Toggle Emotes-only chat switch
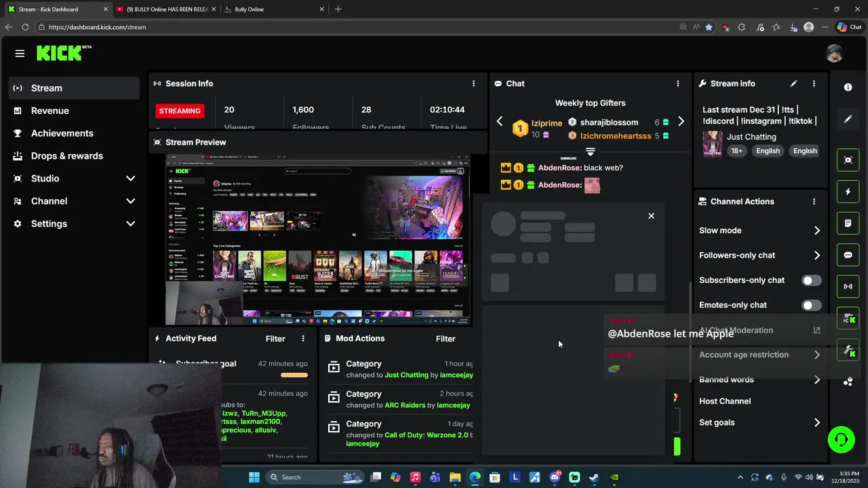Viewport: 868px width, 488px height. tap(811, 305)
